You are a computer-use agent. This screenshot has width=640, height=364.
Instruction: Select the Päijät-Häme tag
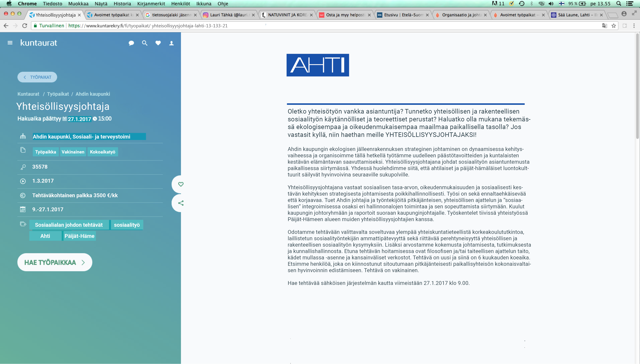point(79,236)
